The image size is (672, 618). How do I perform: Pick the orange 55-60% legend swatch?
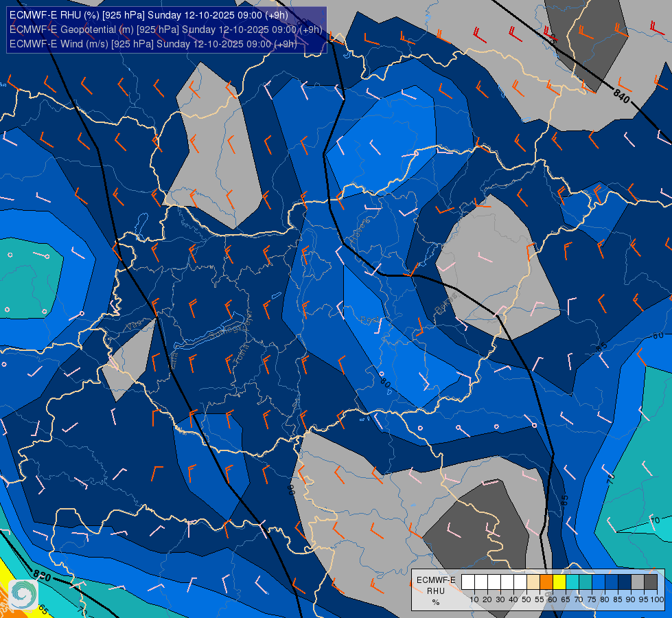[x=546, y=582]
